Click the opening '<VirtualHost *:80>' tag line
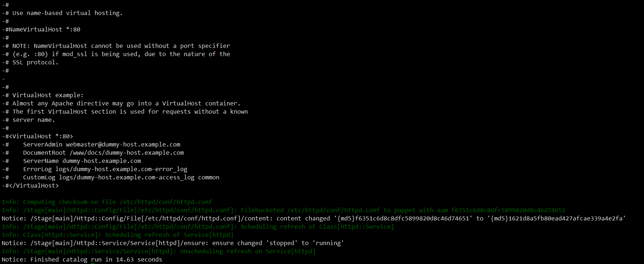The image size is (644, 264). click(x=39, y=136)
